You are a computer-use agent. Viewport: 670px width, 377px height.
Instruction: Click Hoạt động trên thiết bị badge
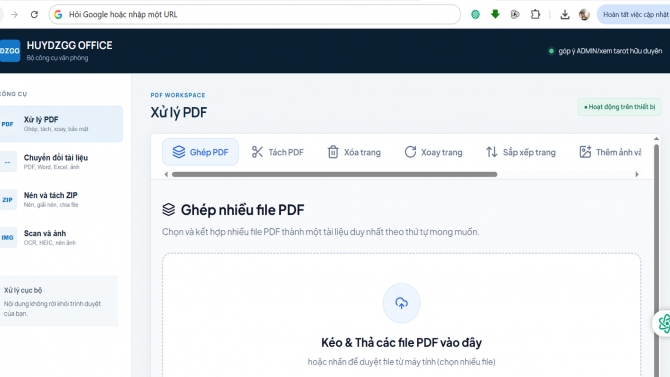619,107
